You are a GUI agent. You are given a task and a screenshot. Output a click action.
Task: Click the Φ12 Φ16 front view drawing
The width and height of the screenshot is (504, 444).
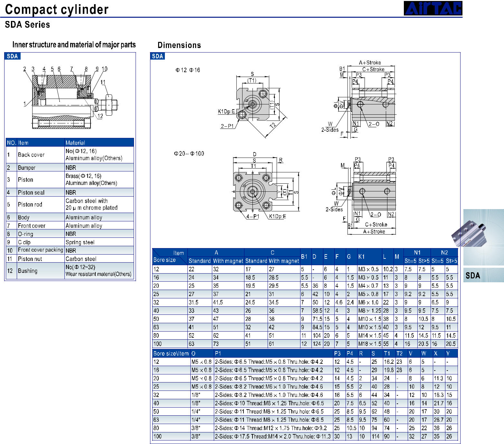coord(252,104)
